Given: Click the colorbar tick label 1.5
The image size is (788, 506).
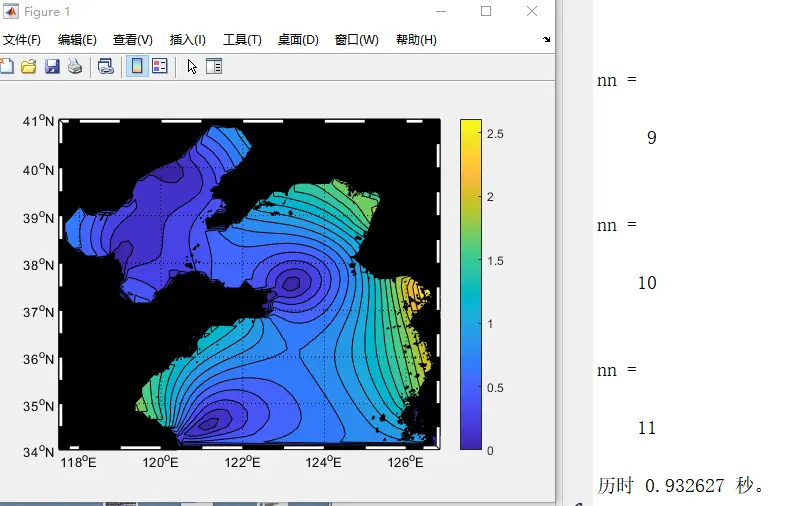Looking at the screenshot, I should (x=495, y=261).
